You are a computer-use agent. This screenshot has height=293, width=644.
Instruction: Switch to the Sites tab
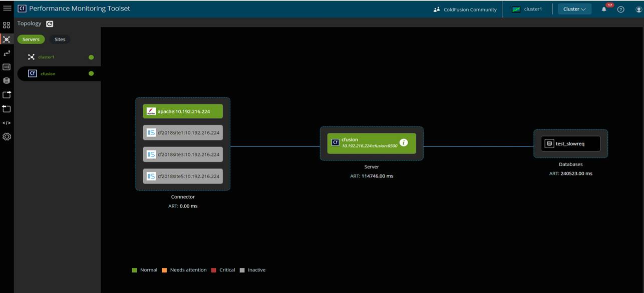pyautogui.click(x=60, y=39)
